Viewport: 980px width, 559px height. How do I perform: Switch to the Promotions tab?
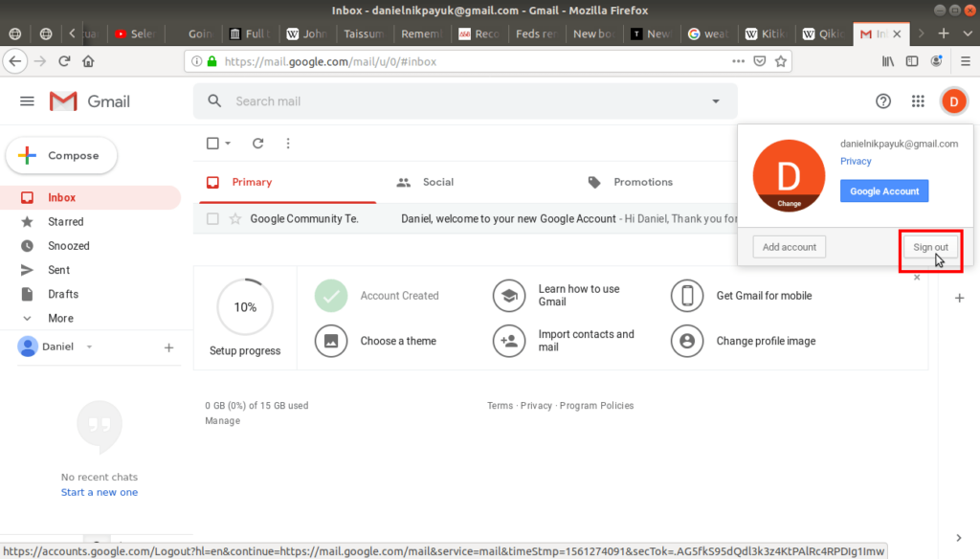click(x=643, y=183)
